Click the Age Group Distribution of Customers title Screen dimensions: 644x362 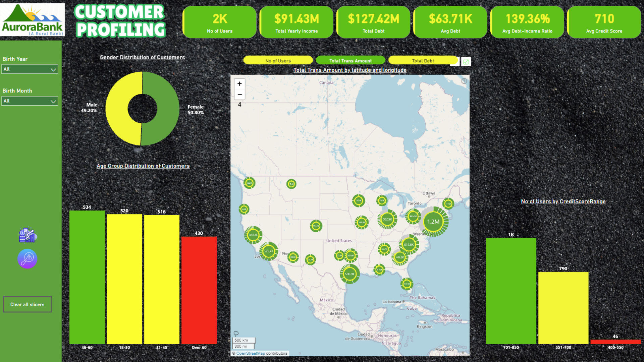pyautogui.click(x=143, y=166)
